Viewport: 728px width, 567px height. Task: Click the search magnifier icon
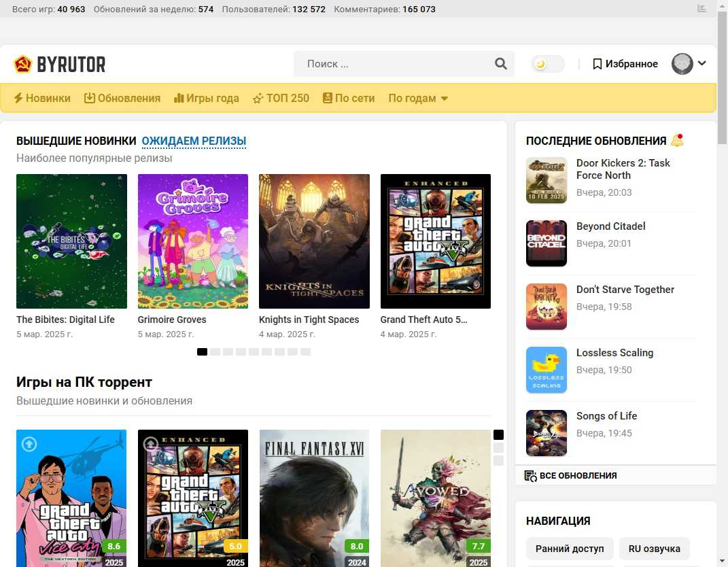point(501,64)
